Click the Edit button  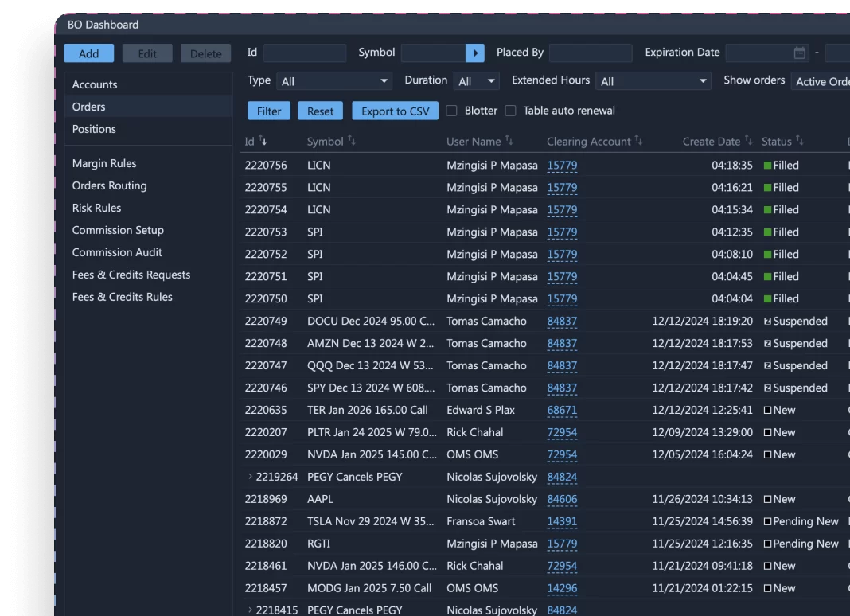(147, 53)
